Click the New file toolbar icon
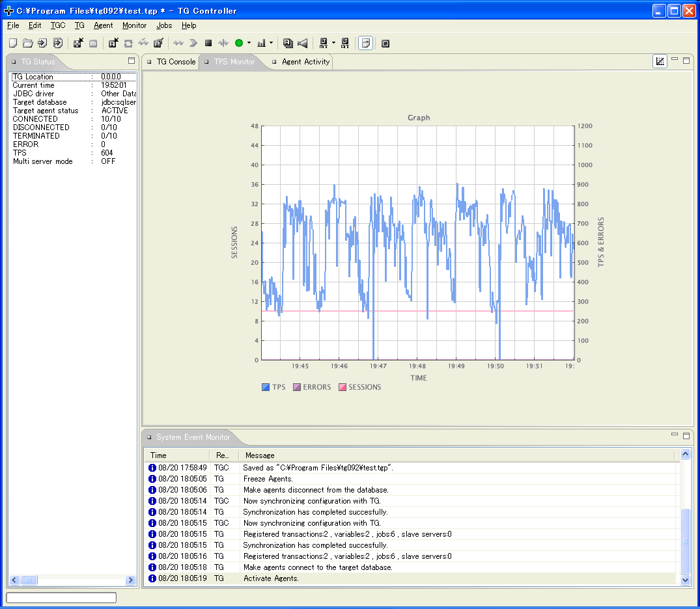The height and width of the screenshot is (609, 700). (13, 43)
